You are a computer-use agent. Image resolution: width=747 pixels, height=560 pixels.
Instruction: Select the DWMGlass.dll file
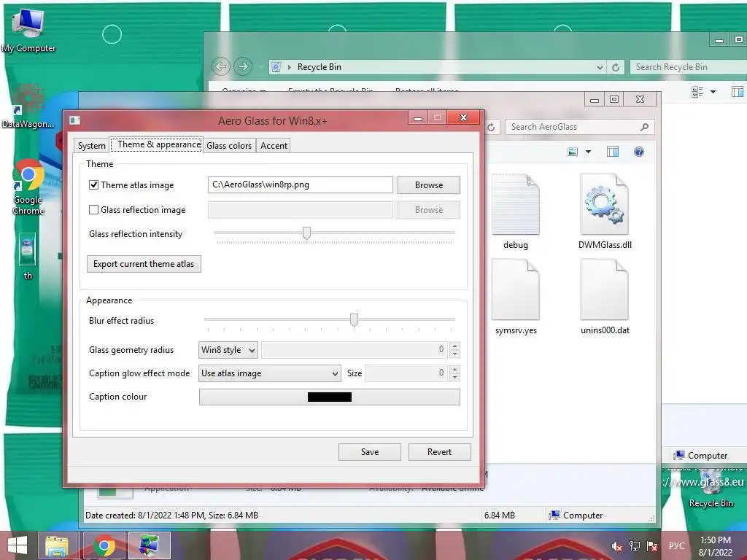pyautogui.click(x=605, y=212)
